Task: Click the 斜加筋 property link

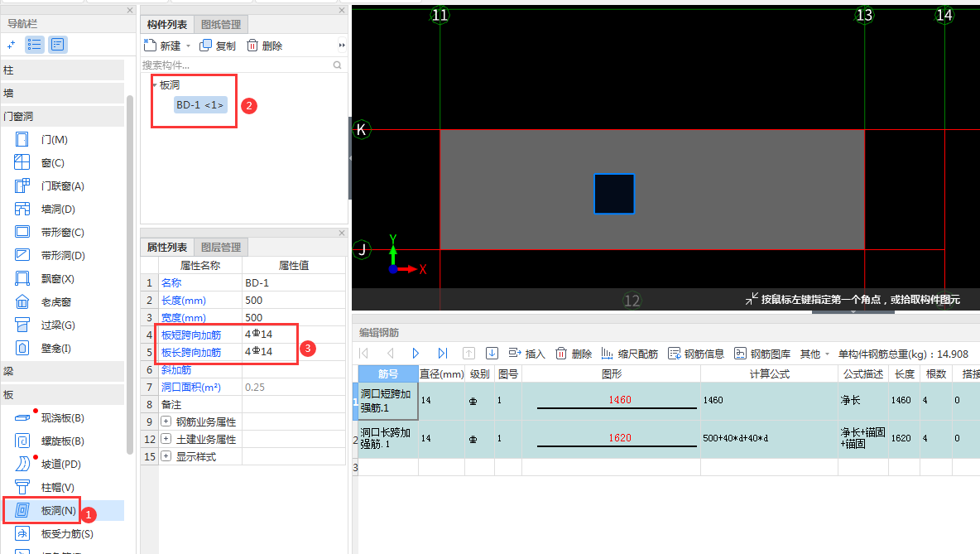Action: coord(176,369)
